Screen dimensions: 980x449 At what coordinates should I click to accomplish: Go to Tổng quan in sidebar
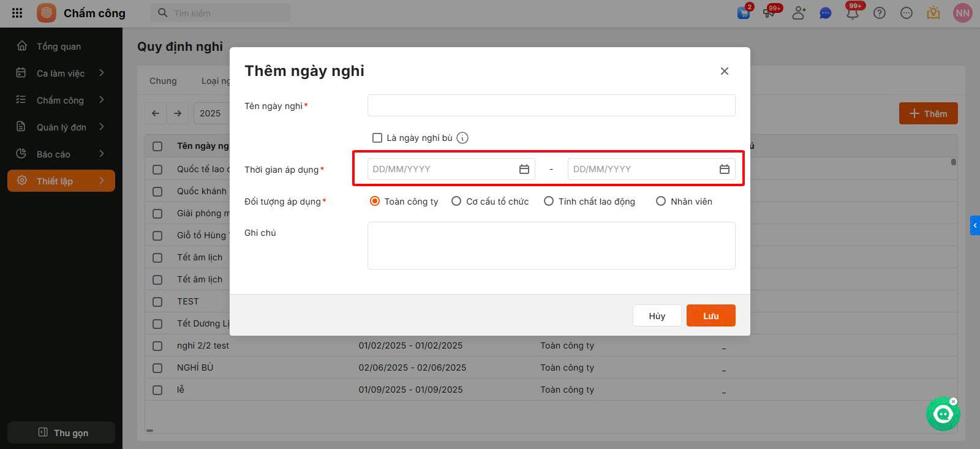coord(59,47)
